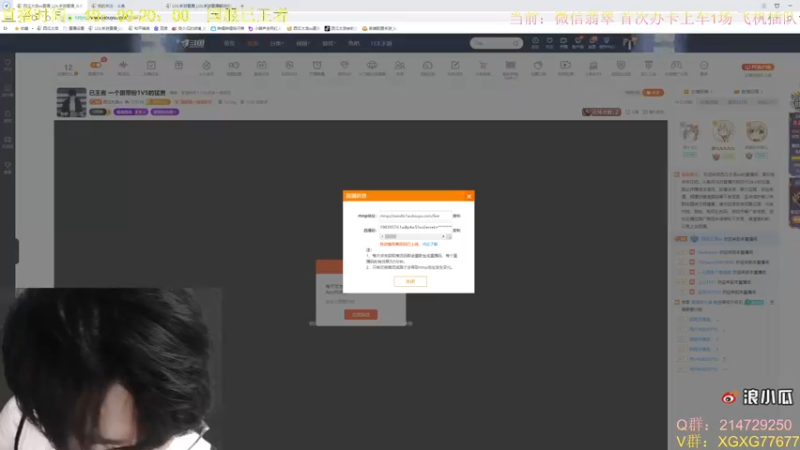Open the building icon in toolbar

tap(593, 65)
